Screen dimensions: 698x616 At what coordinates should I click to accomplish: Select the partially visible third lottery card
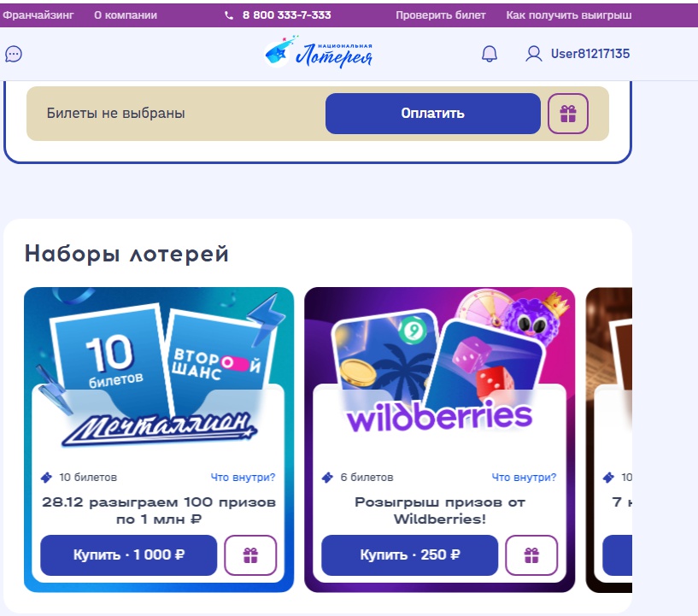pos(609,440)
